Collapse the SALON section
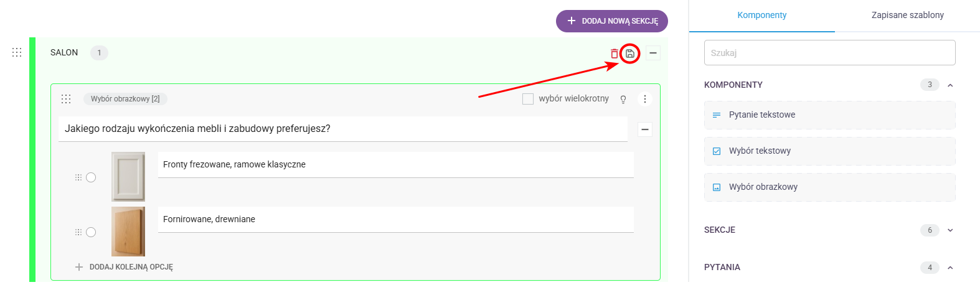 coord(653,53)
